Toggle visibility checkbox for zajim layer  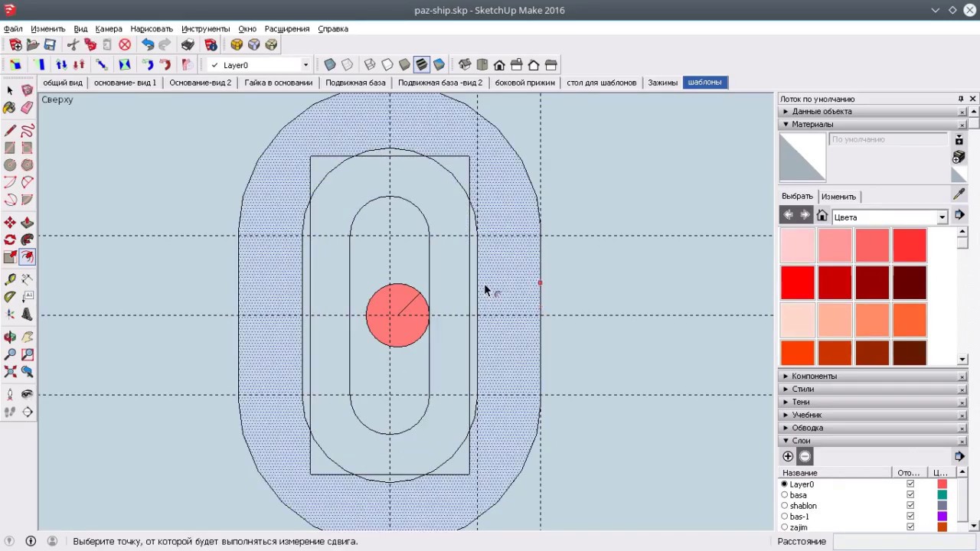point(910,527)
